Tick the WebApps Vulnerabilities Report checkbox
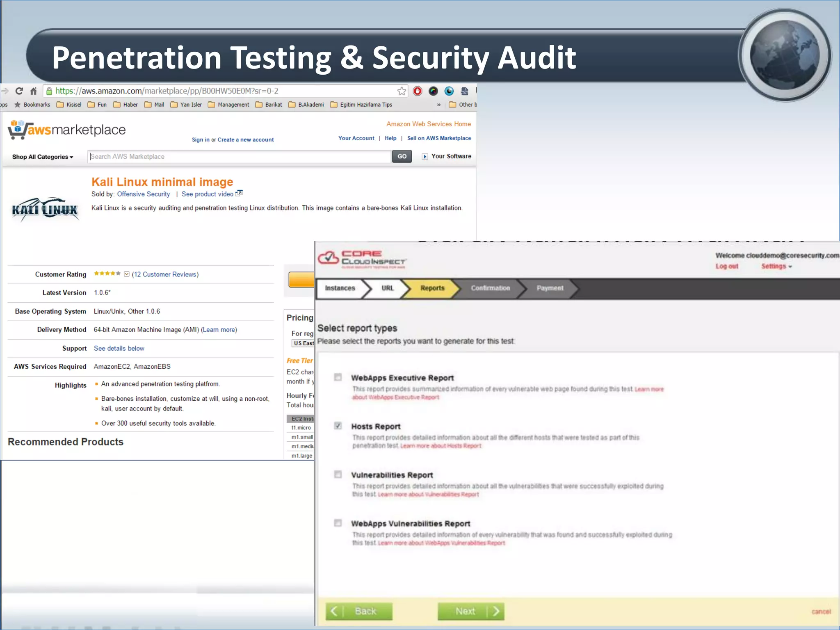Viewport: 840px width, 630px height. 338,523
